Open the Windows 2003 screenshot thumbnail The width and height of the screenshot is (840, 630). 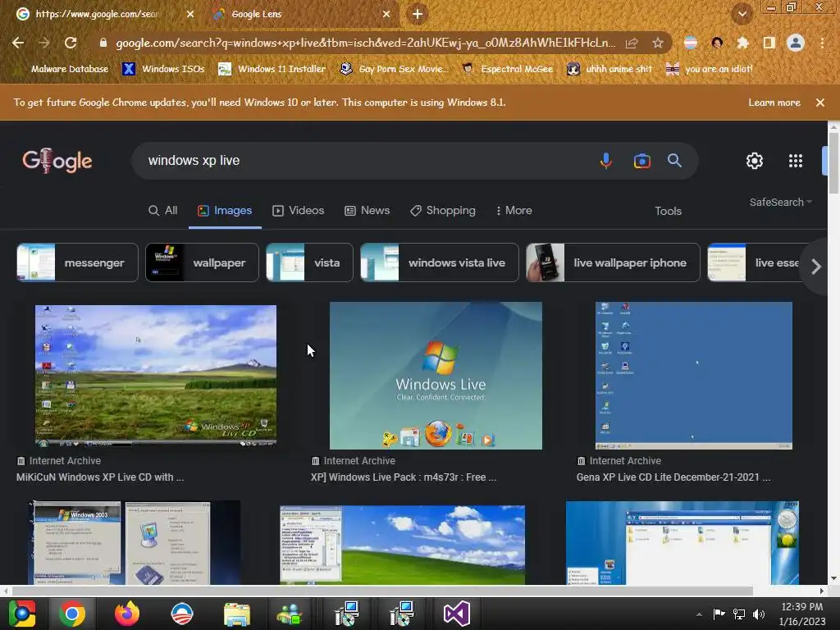[135, 543]
